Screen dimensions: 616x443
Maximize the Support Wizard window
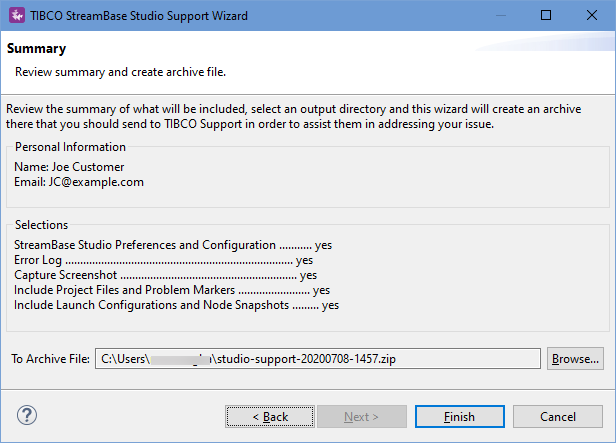pos(545,16)
